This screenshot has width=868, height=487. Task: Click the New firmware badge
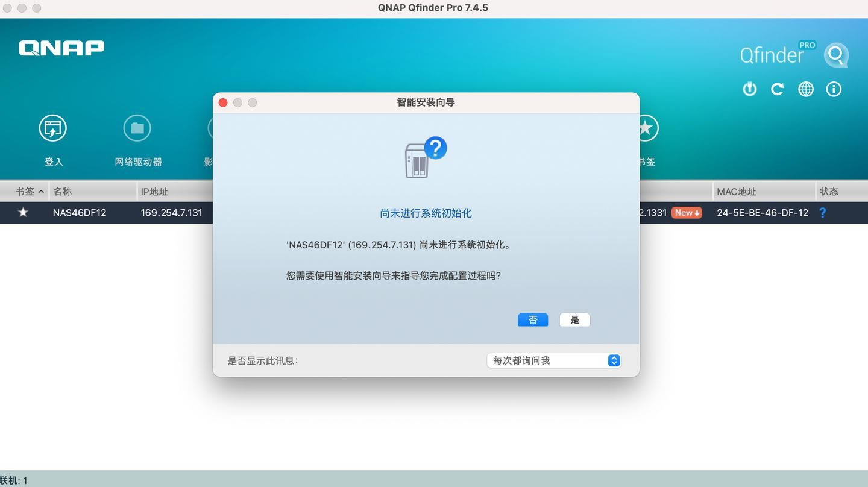click(x=687, y=213)
